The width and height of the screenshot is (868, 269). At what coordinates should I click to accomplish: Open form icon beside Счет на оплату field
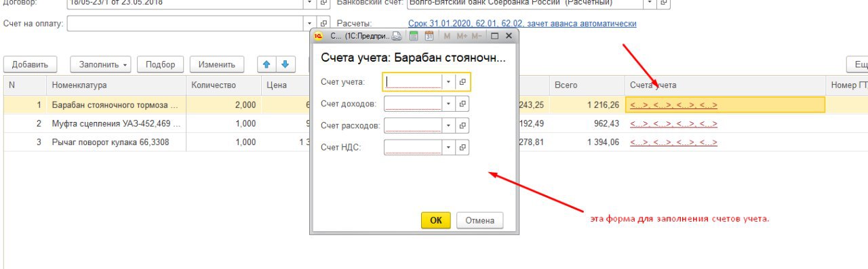pos(323,24)
